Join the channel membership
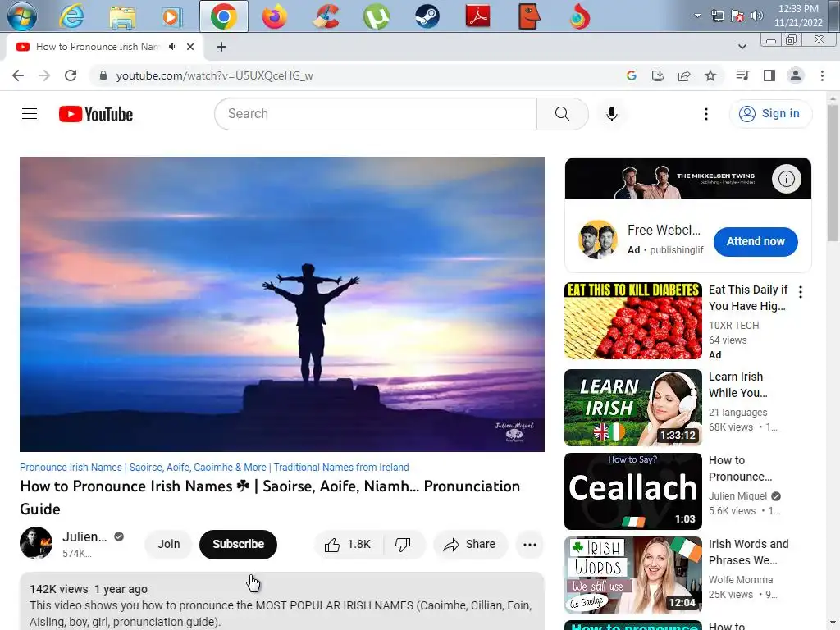Image resolution: width=840 pixels, height=630 pixels. (x=169, y=544)
